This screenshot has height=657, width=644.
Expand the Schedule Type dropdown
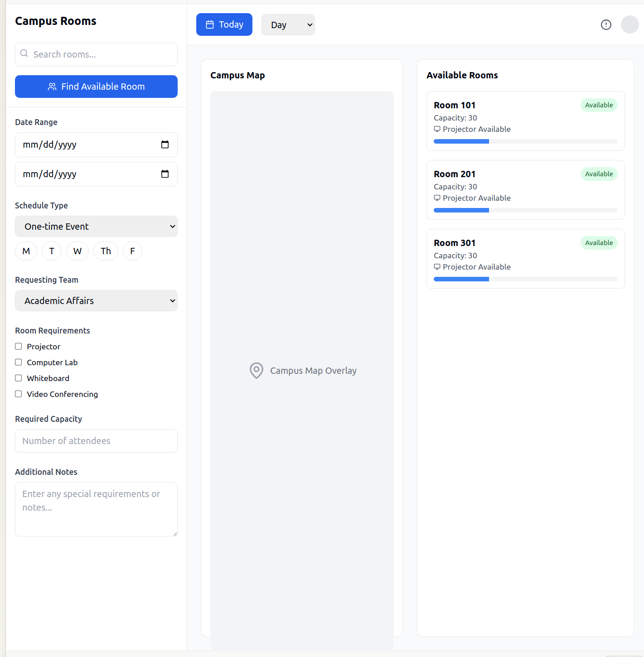tap(96, 227)
